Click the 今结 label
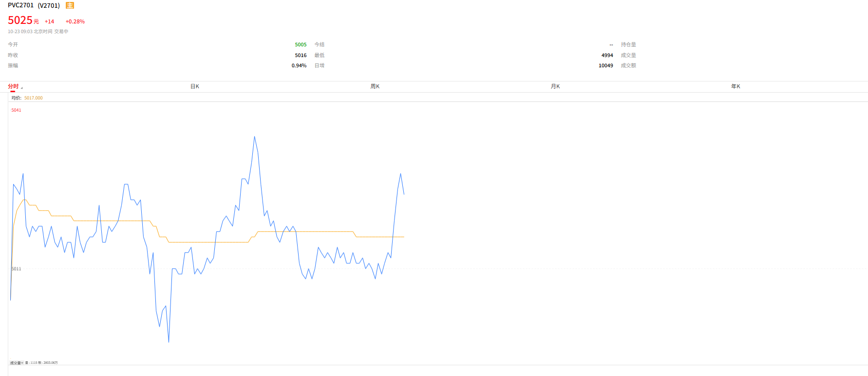Viewport: 868px width, 376px height. click(320, 44)
